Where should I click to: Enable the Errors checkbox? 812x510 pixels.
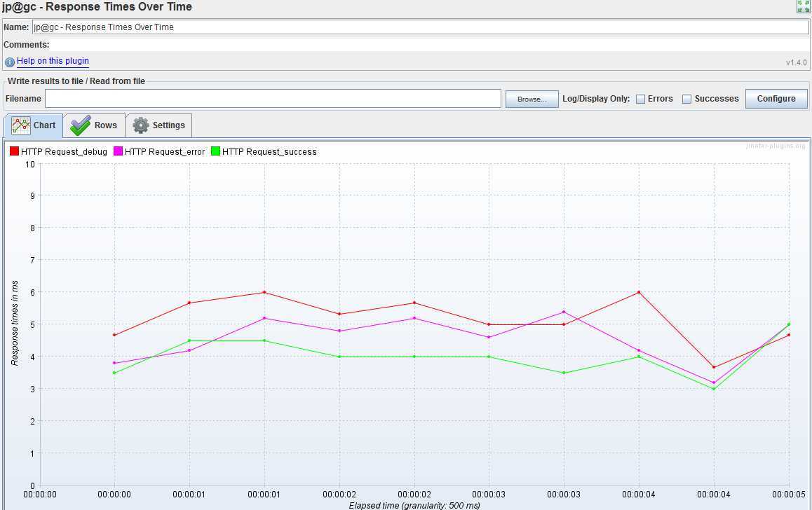(x=641, y=99)
